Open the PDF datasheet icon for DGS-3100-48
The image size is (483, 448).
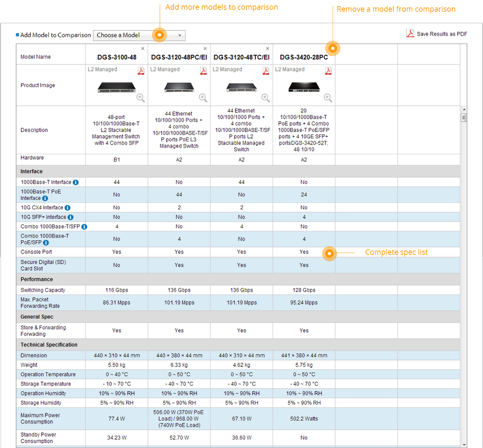(141, 71)
